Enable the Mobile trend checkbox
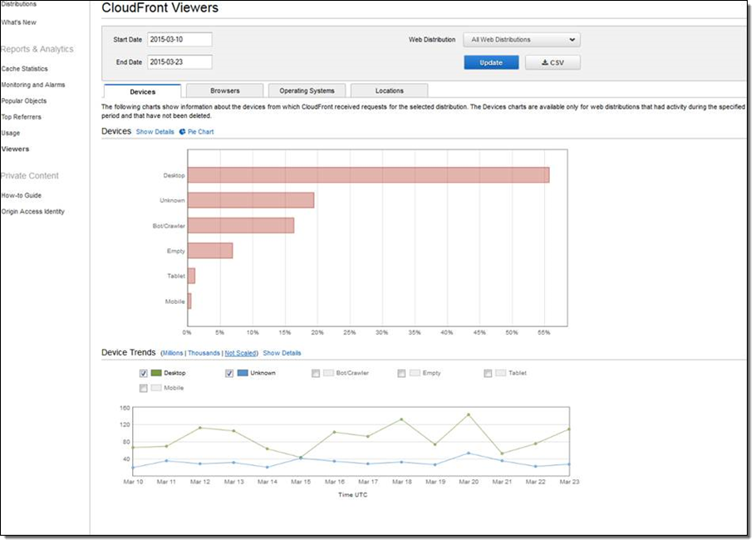The width and height of the screenshot is (756, 544). point(144,388)
